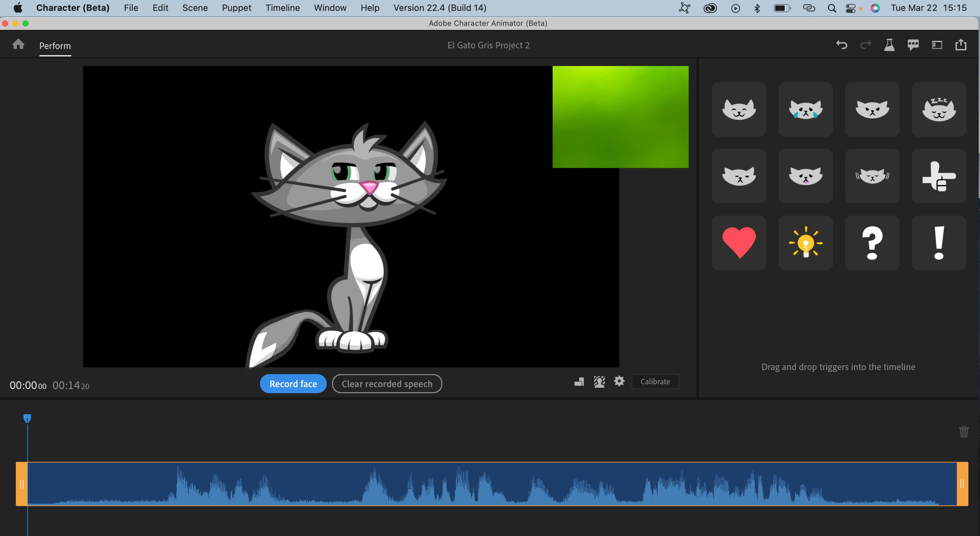
Task: Click the pointing hand trigger
Action: tap(938, 176)
